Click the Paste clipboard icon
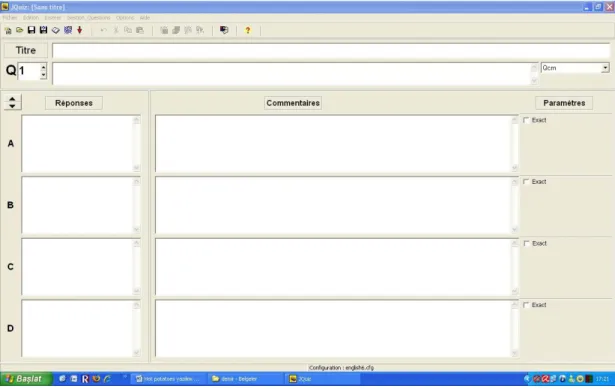 (x=140, y=30)
